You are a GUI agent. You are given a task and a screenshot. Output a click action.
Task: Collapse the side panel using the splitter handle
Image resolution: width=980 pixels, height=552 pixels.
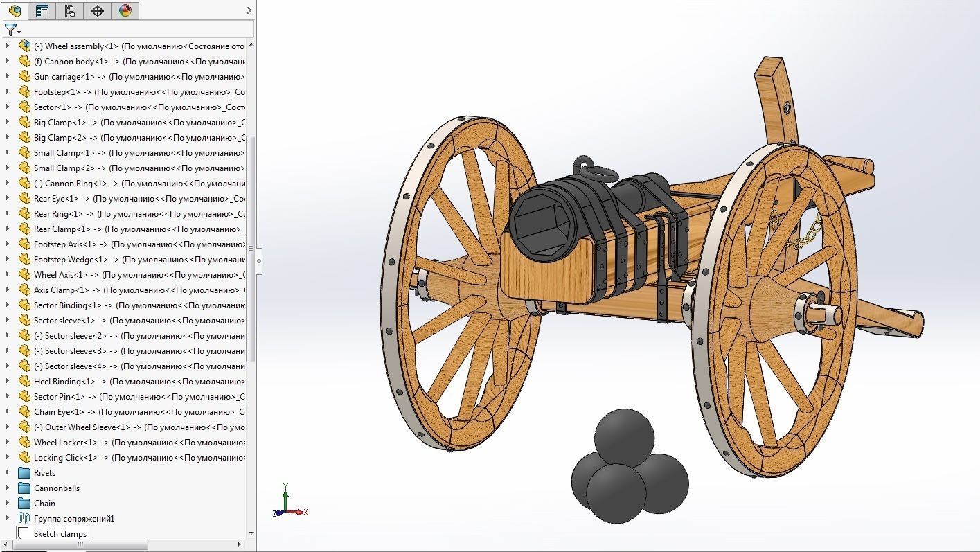[x=259, y=260]
